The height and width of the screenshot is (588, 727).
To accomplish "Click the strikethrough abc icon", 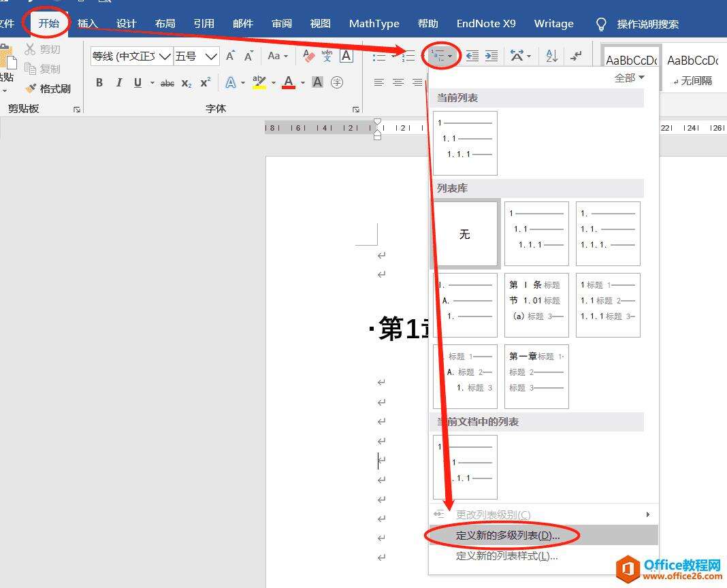I will point(167,83).
